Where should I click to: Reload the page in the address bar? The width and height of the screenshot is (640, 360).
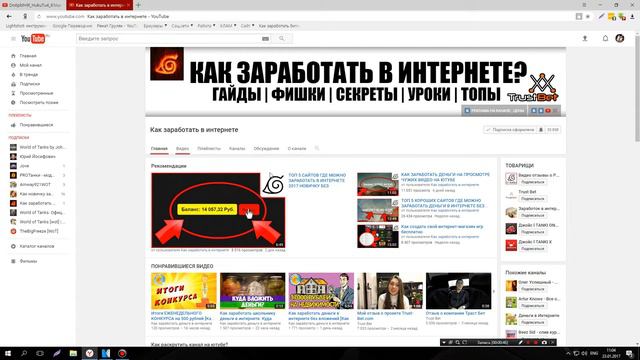click(x=39, y=16)
